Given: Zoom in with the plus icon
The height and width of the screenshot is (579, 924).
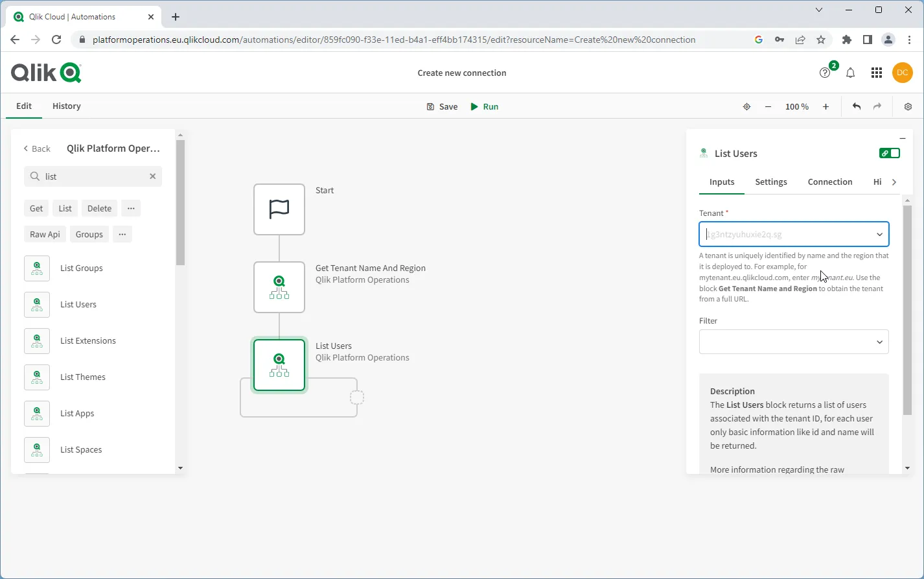Looking at the screenshot, I should 826,107.
